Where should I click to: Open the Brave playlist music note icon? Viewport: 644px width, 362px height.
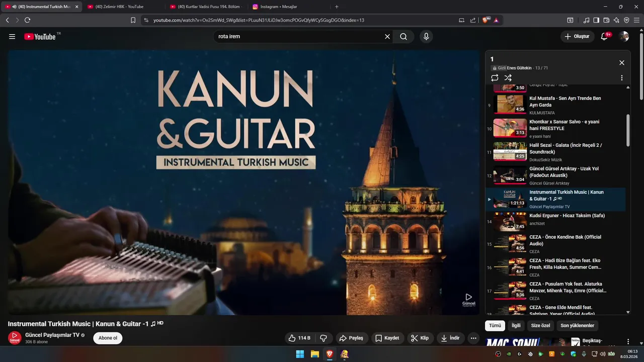click(x=586, y=20)
